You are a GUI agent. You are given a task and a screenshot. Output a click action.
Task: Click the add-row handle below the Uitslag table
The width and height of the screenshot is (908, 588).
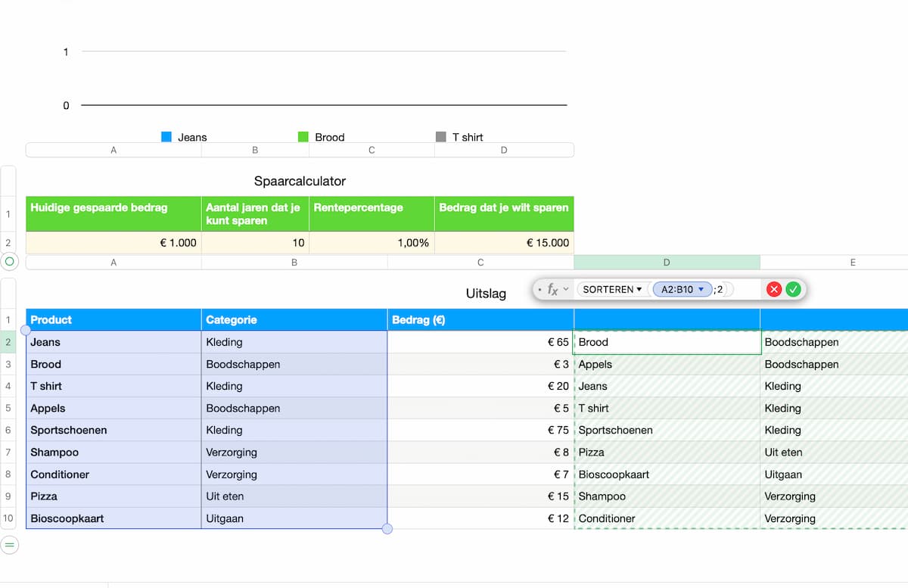point(10,544)
